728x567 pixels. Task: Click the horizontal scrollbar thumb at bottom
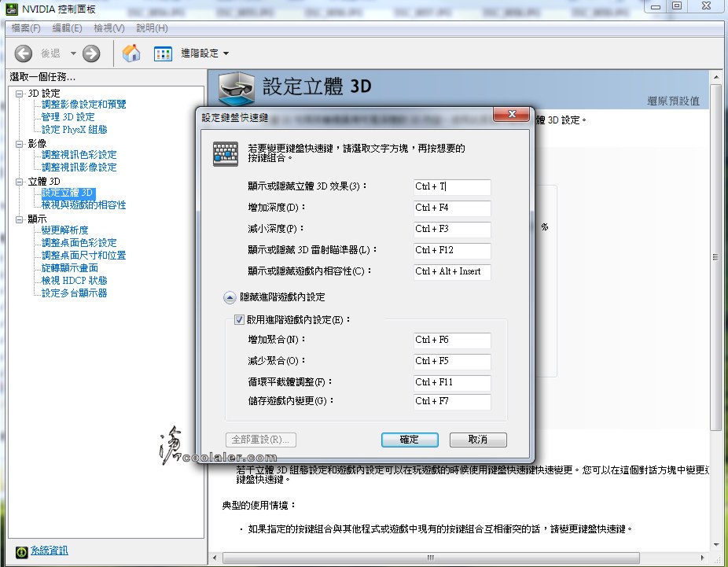click(431, 558)
